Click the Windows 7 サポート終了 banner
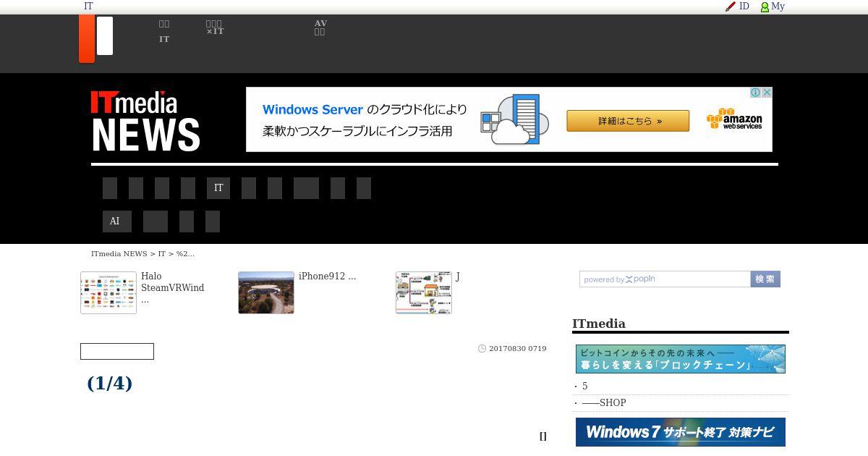This screenshot has height=456, width=868. point(681,432)
